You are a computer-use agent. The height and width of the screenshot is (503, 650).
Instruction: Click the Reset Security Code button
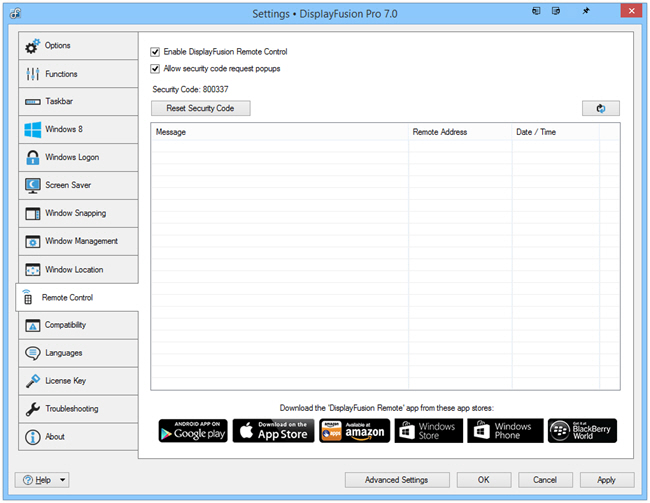[x=201, y=108]
